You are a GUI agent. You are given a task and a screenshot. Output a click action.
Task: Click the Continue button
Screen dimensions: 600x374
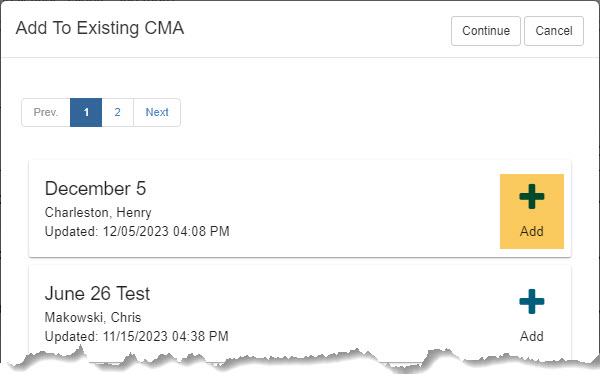click(486, 31)
